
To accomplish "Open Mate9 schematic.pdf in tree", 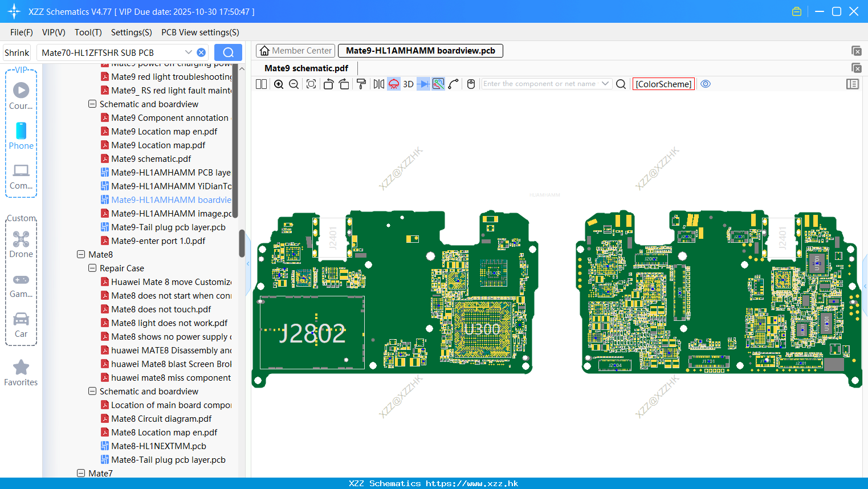I will click(x=151, y=158).
